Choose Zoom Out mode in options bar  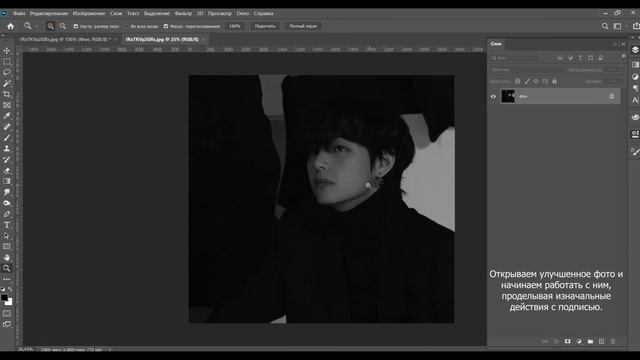[x=63, y=26]
